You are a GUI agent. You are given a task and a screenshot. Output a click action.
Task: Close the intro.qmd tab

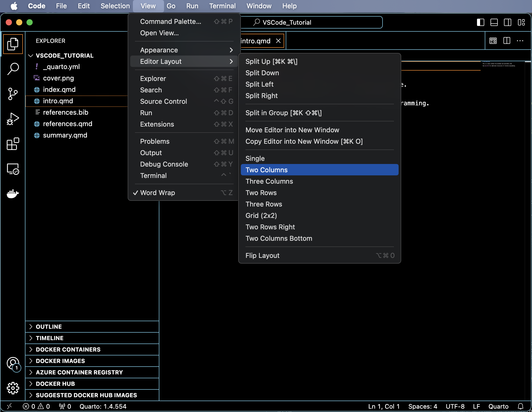click(x=278, y=41)
